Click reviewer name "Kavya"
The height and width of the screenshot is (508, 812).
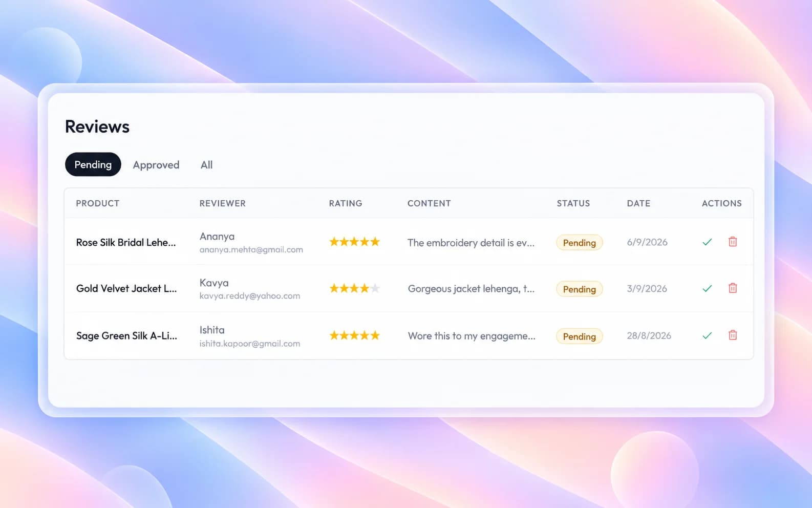pyautogui.click(x=214, y=283)
